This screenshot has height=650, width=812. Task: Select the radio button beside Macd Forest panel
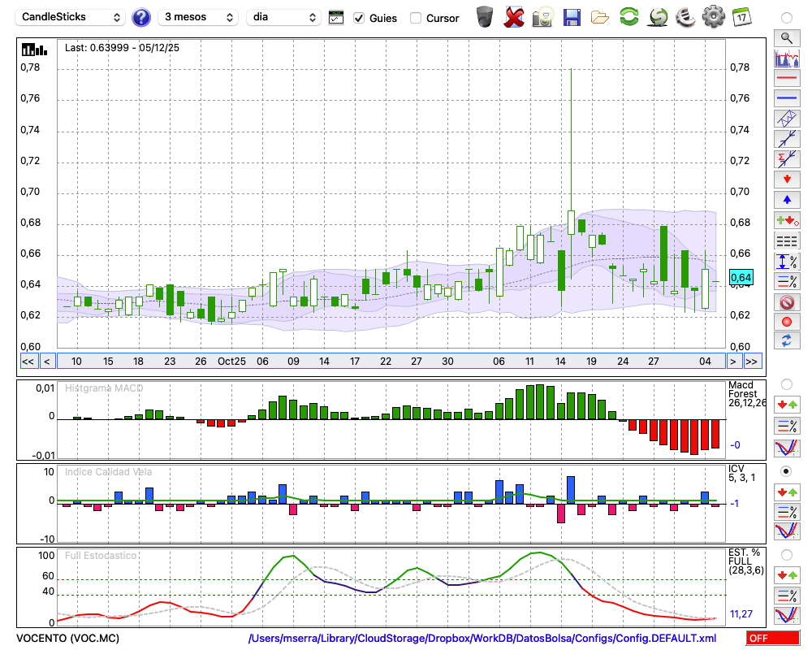coord(786,383)
